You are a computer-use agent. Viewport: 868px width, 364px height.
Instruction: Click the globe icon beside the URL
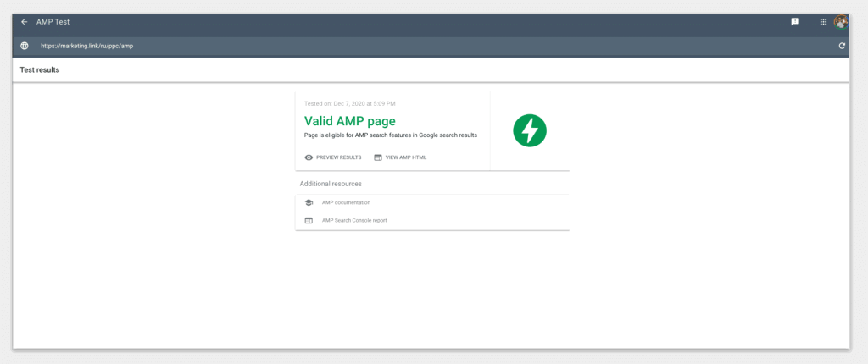tap(25, 46)
